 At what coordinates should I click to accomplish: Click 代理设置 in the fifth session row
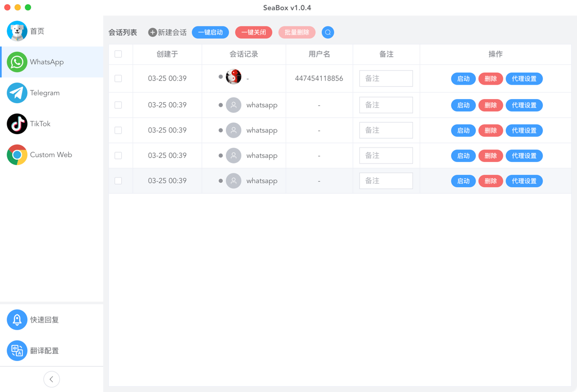point(524,181)
